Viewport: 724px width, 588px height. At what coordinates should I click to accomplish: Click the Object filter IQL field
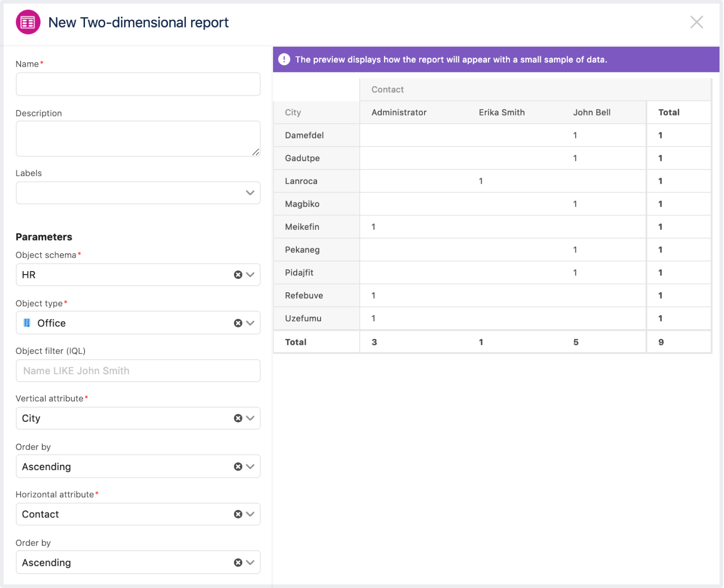coord(138,371)
